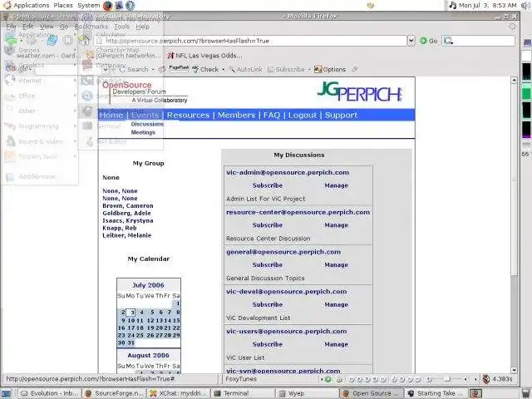The height and width of the screenshot is (399, 532).
Task: Open the Google Search button dropdown arrow
Action: 153,70
